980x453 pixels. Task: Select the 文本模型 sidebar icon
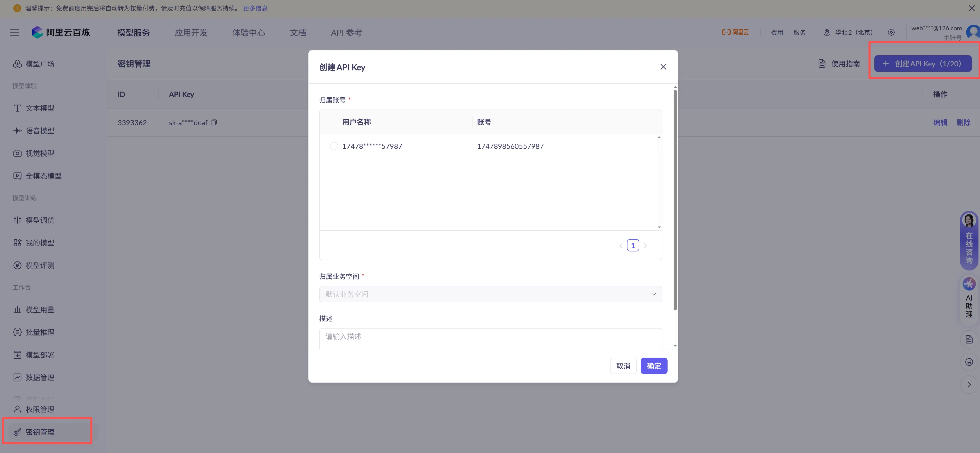point(17,108)
